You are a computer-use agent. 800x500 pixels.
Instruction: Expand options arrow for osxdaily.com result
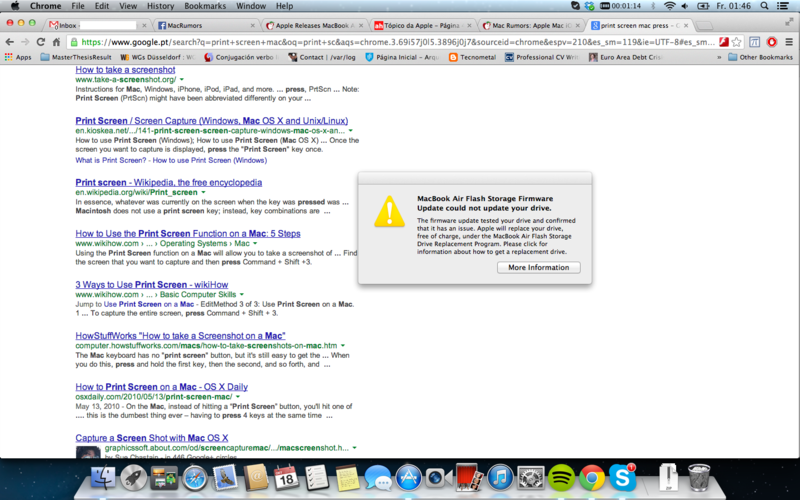(x=238, y=396)
